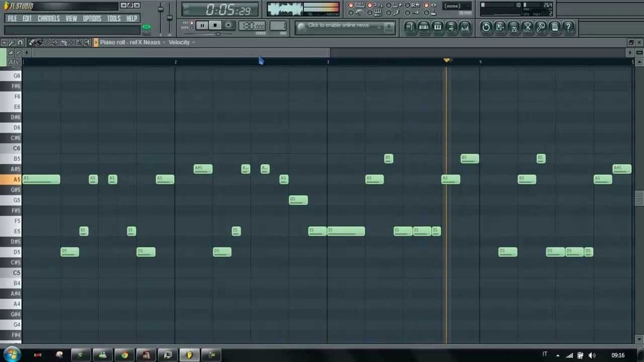Show hidden icons in system tray
The height and width of the screenshot is (362, 644).
[x=558, y=356]
